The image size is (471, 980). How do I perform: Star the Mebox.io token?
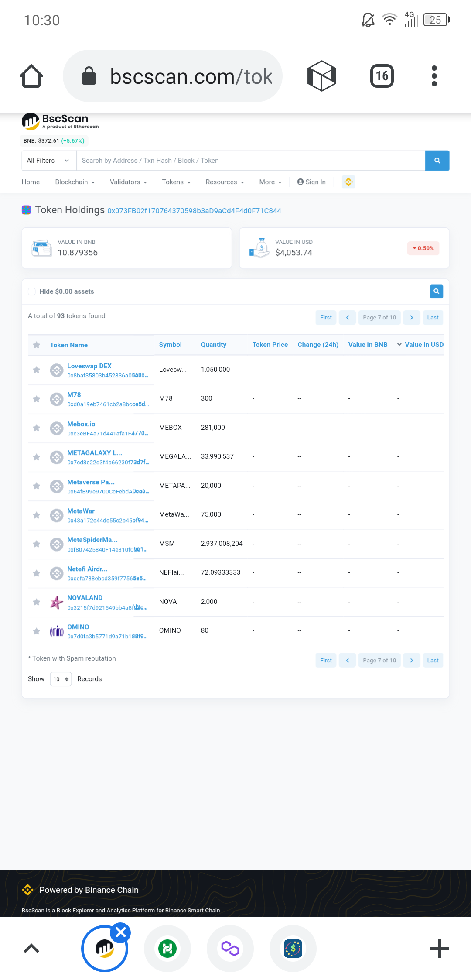point(37,428)
